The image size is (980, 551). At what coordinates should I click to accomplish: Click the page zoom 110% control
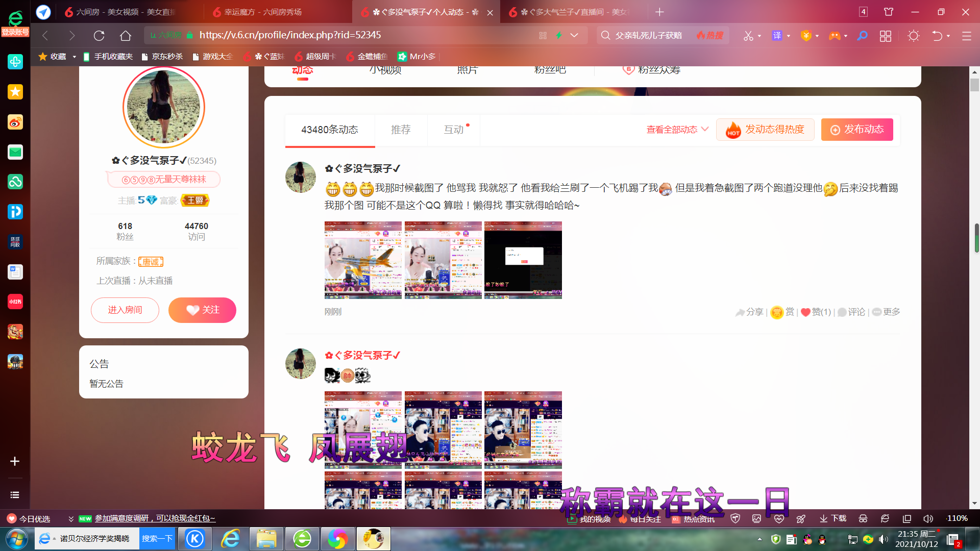(957, 518)
